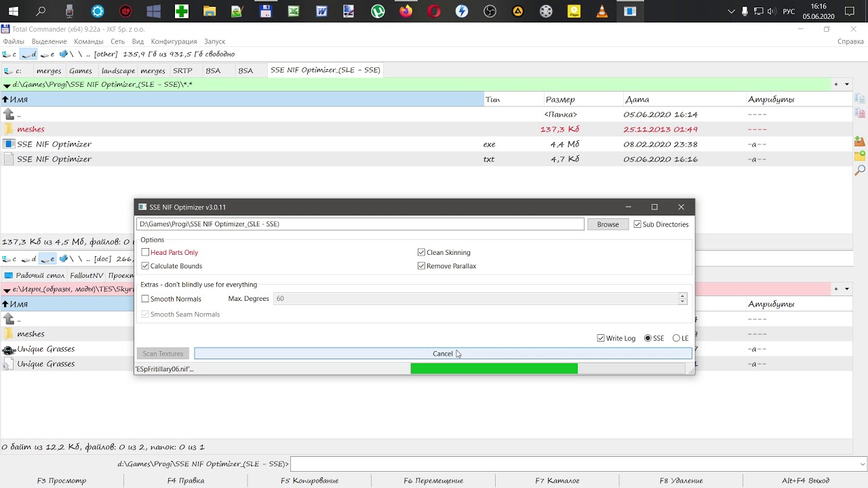This screenshot has width=868, height=488.
Task: Click the blue gear taskbar icon
Action: 98,12
